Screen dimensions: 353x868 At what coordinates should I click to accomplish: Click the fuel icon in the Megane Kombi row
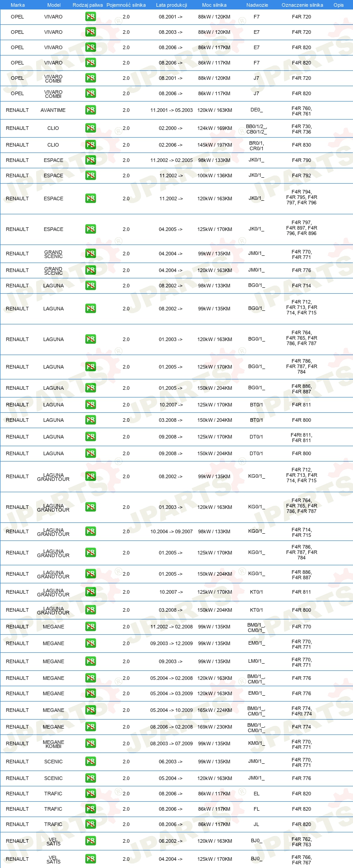coord(91,743)
